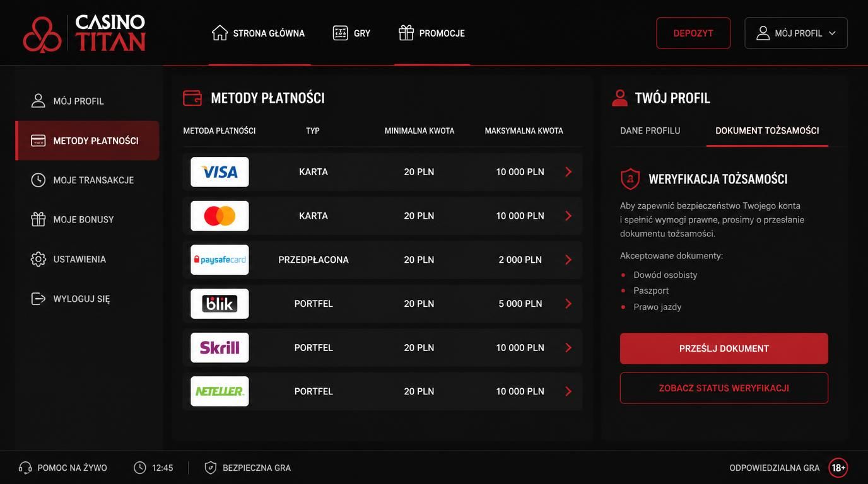Click the 2 000 PLN maximum amount
868x484 pixels.
coord(520,260)
